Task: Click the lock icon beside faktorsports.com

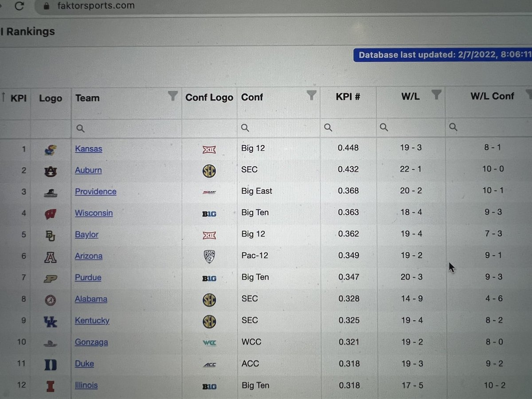Action: pos(46,6)
